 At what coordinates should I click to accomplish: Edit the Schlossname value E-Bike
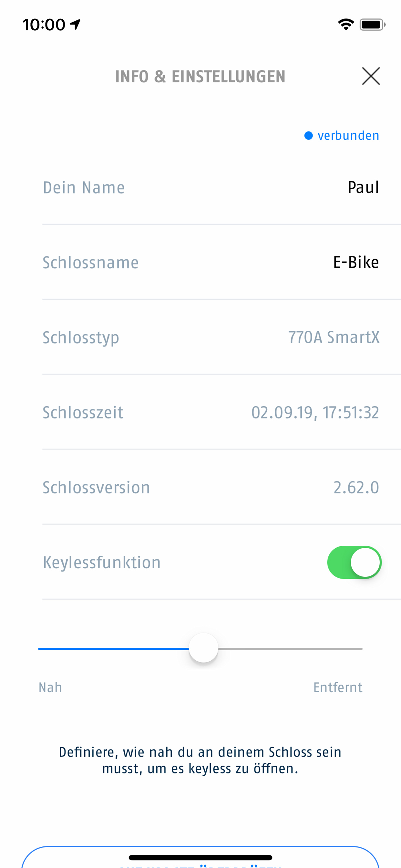tap(356, 262)
